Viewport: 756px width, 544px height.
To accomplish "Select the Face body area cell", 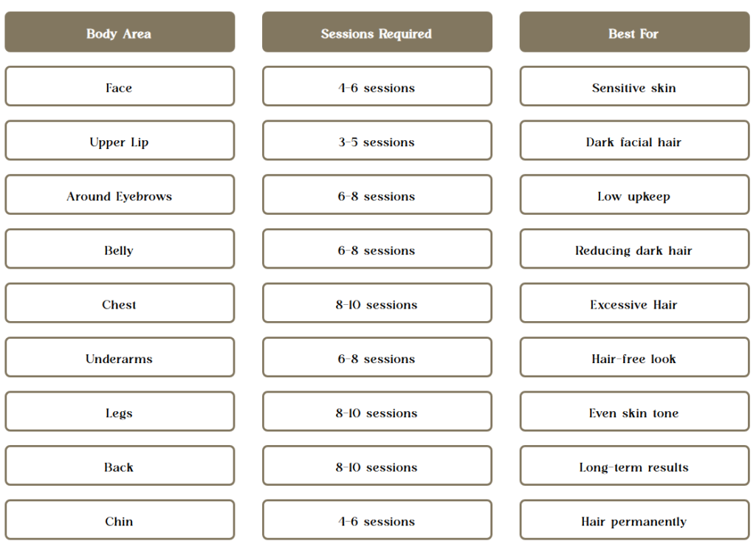I will point(119,87).
